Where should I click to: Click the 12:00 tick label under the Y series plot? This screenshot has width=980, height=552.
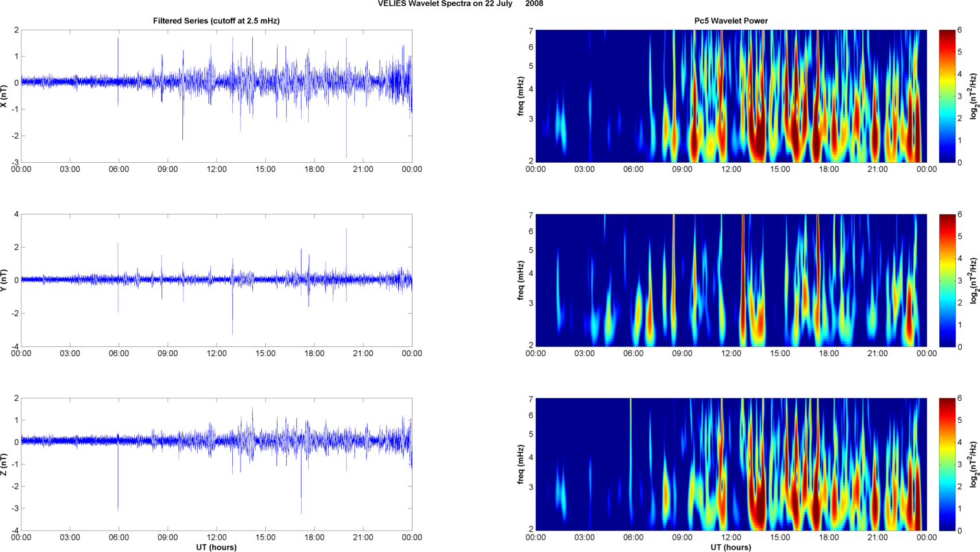pos(217,354)
